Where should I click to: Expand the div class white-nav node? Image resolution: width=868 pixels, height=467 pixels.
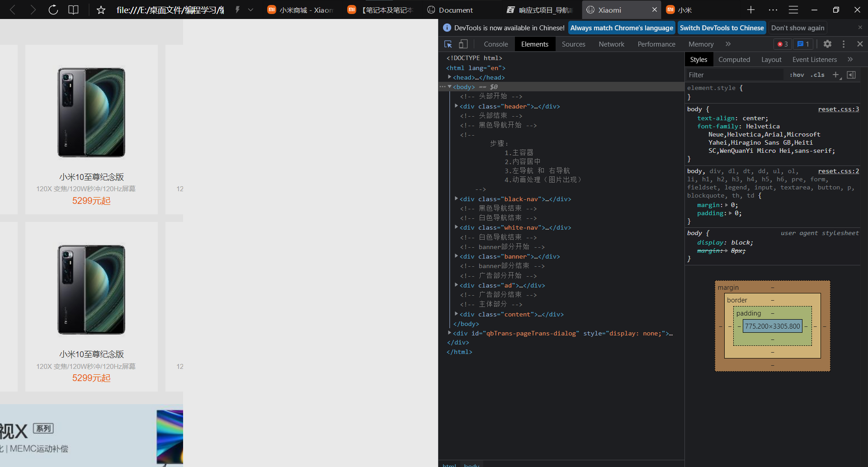point(456,227)
